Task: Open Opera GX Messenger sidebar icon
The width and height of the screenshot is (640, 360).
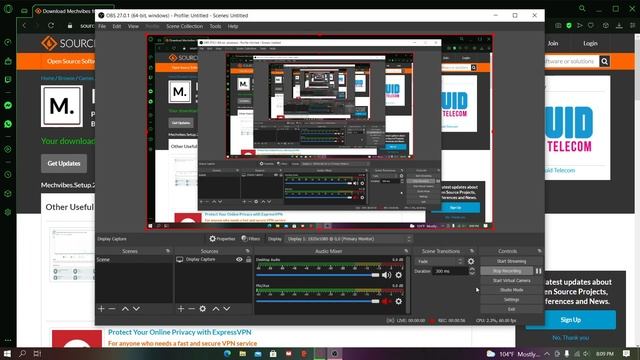Action: click(x=8, y=105)
